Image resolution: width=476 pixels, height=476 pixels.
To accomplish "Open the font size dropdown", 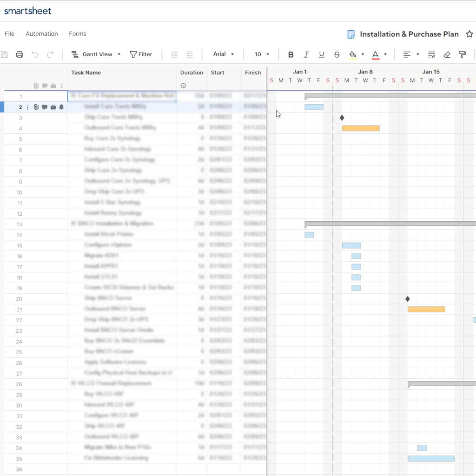I will point(261,54).
